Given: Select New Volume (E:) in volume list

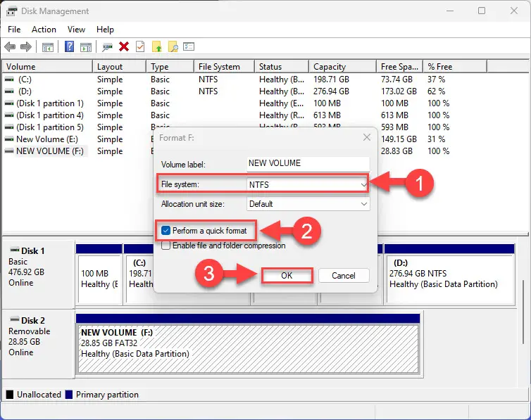Looking at the screenshot, I should pos(47,139).
